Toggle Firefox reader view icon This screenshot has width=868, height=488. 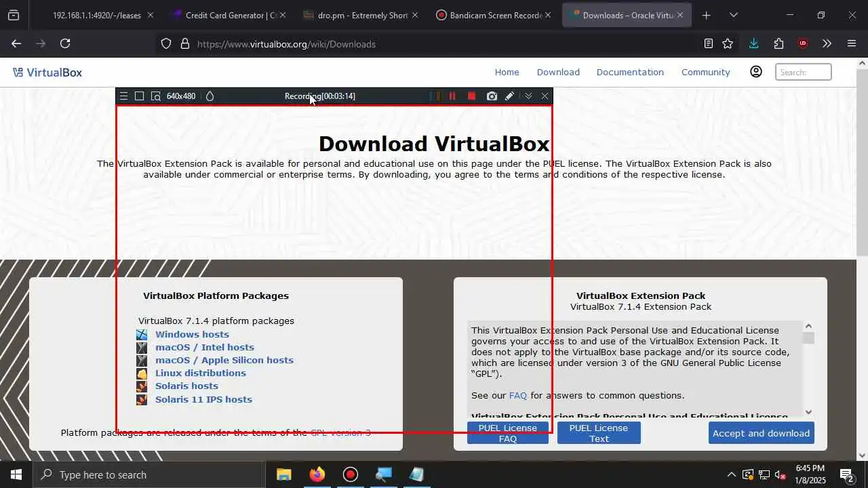pos(708,43)
